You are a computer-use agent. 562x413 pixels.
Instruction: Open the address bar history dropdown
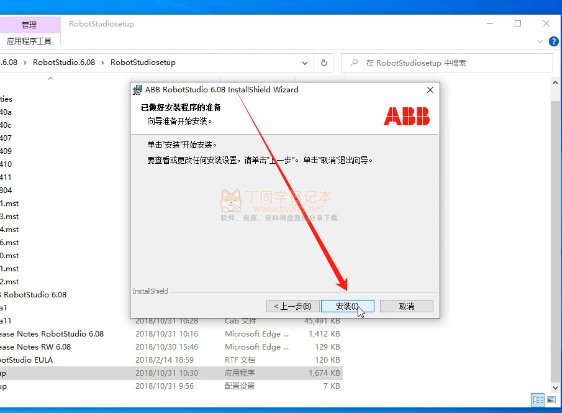(x=305, y=63)
